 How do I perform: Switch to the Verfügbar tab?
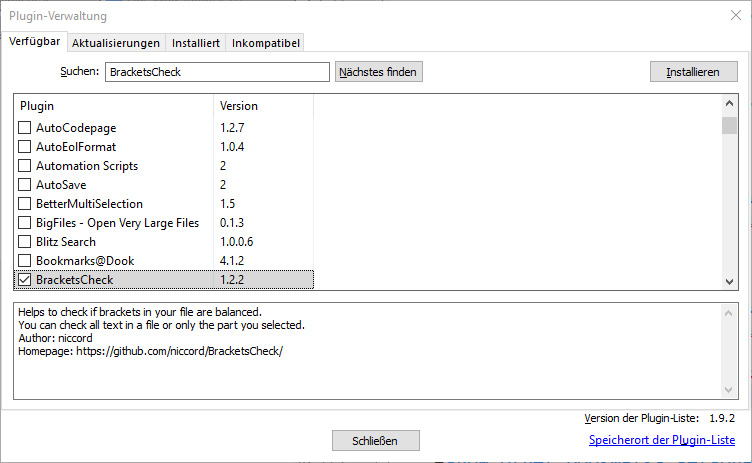pos(35,41)
